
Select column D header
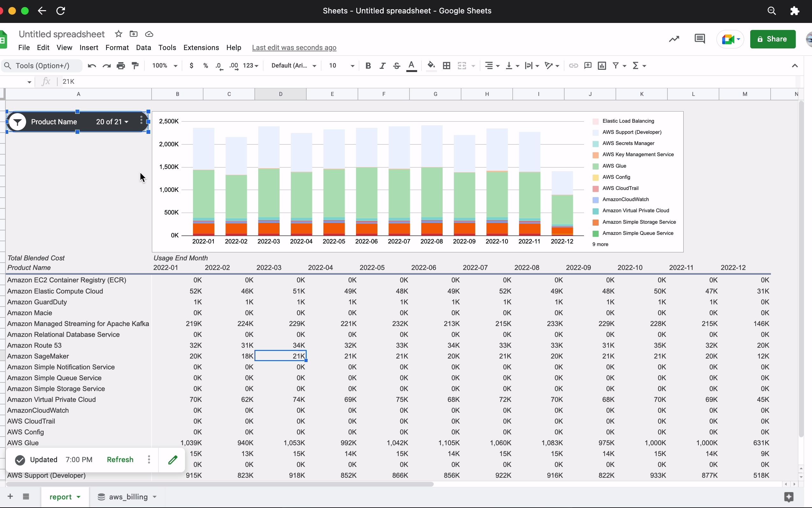coord(280,94)
